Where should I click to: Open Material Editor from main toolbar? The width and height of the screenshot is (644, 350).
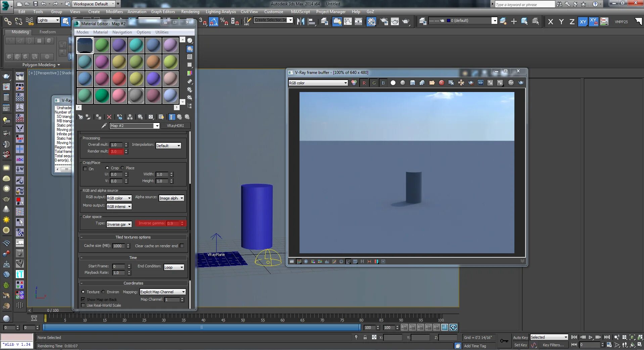[x=371, y=21]
